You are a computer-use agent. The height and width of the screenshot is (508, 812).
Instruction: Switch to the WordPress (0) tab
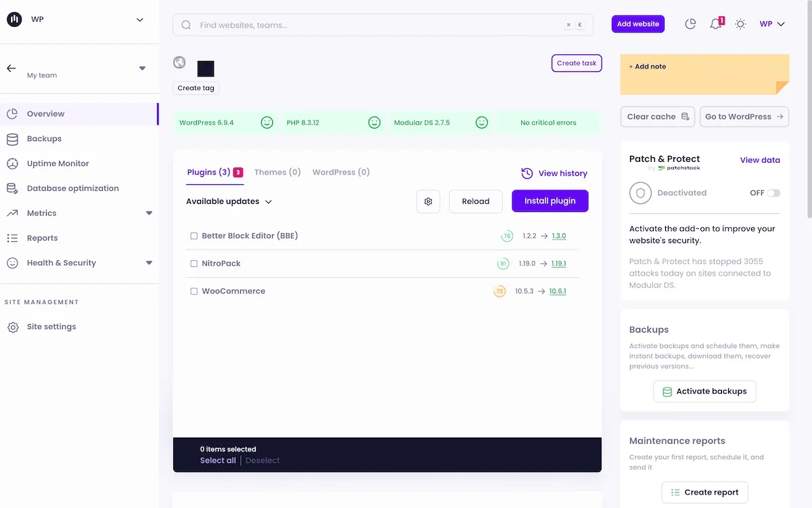click(341, 172)
